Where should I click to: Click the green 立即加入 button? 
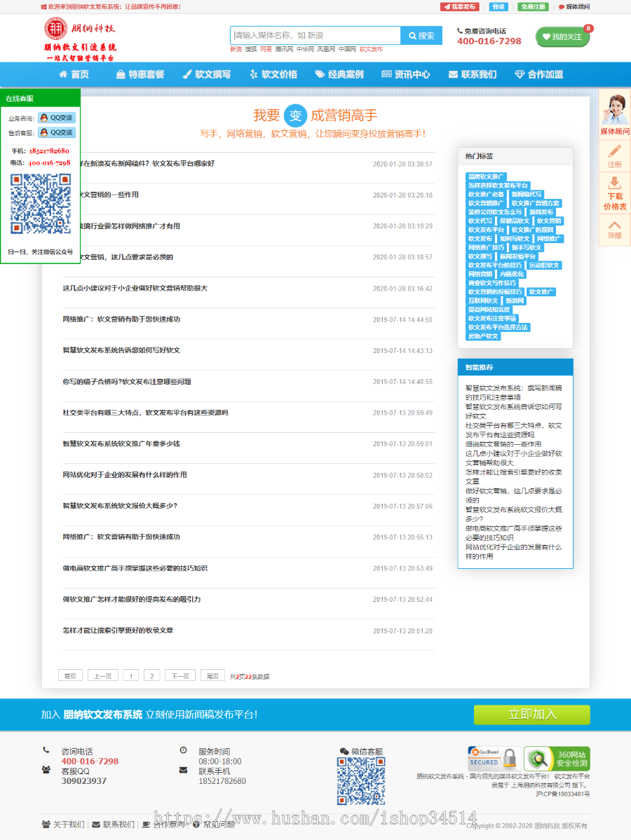point(531,715)
